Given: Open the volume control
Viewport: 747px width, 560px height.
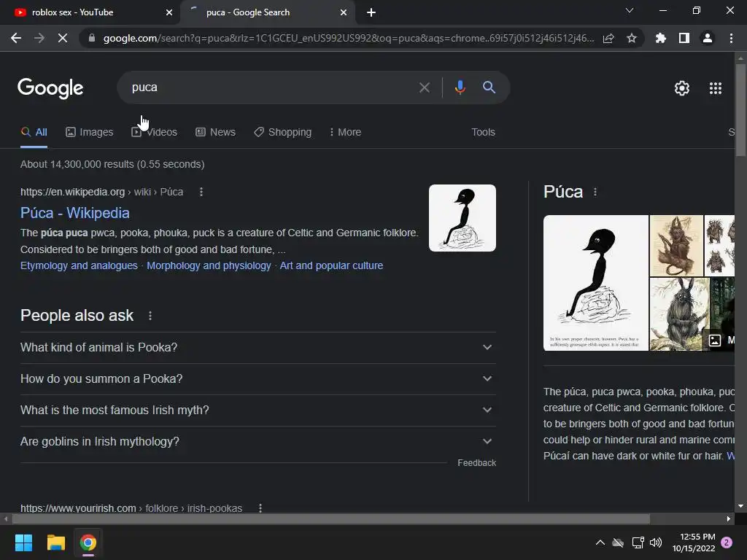Looking at the screenshot, I should (x=656, y=542).
